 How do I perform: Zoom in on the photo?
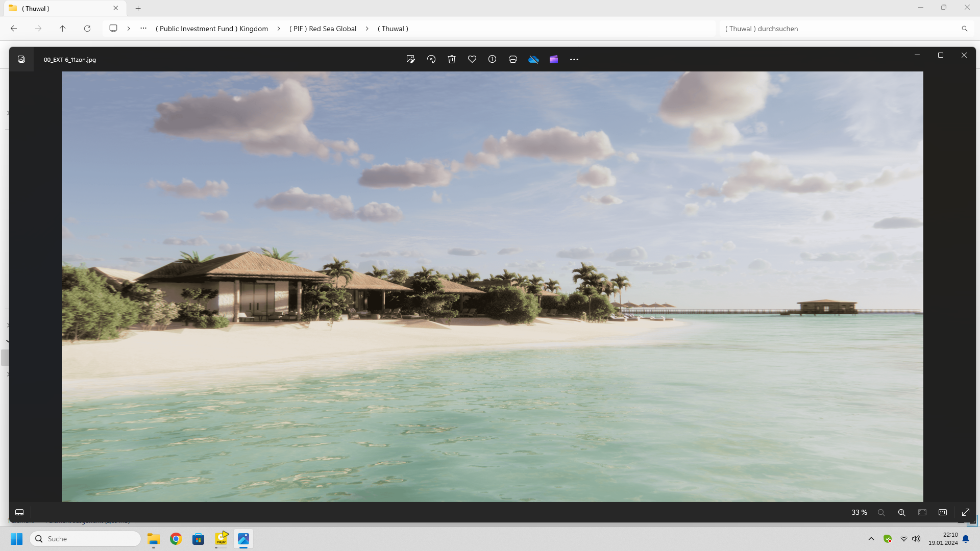[902, 512]
